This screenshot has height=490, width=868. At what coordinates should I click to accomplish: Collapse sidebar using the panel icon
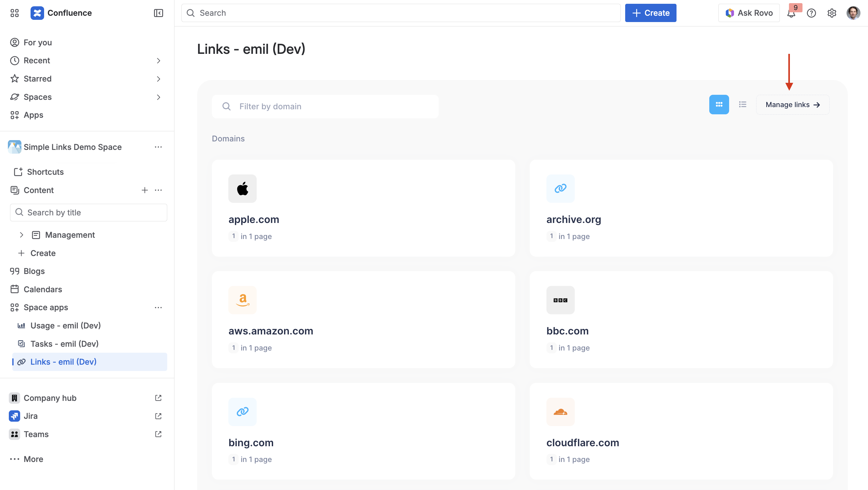(x=158, y=13)
